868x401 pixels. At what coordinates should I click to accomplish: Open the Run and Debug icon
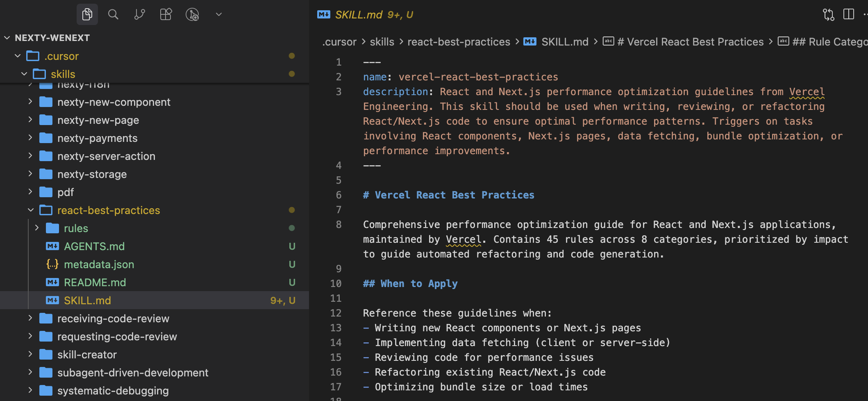[x=192, y=15]
